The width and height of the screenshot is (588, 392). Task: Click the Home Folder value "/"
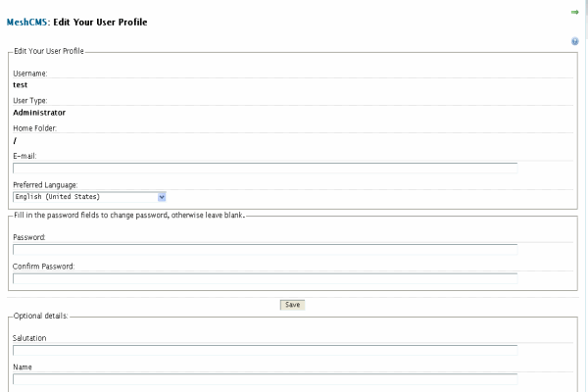point(15,141)
